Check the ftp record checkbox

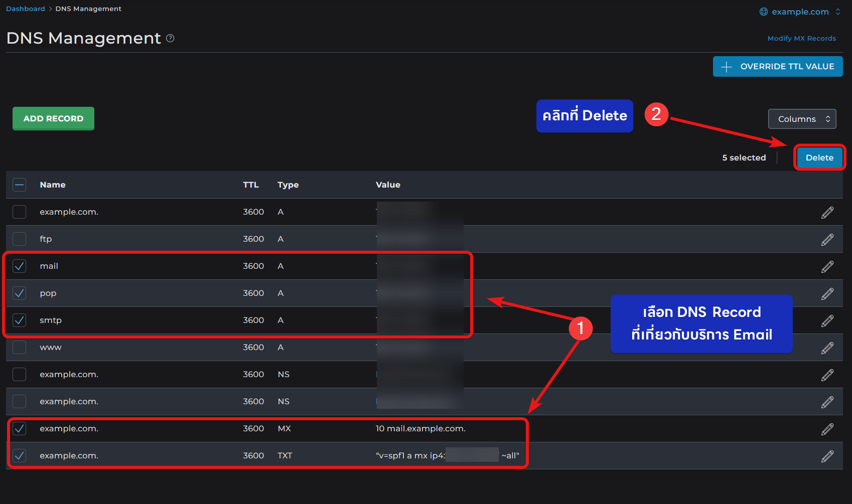tap(19, 239)
